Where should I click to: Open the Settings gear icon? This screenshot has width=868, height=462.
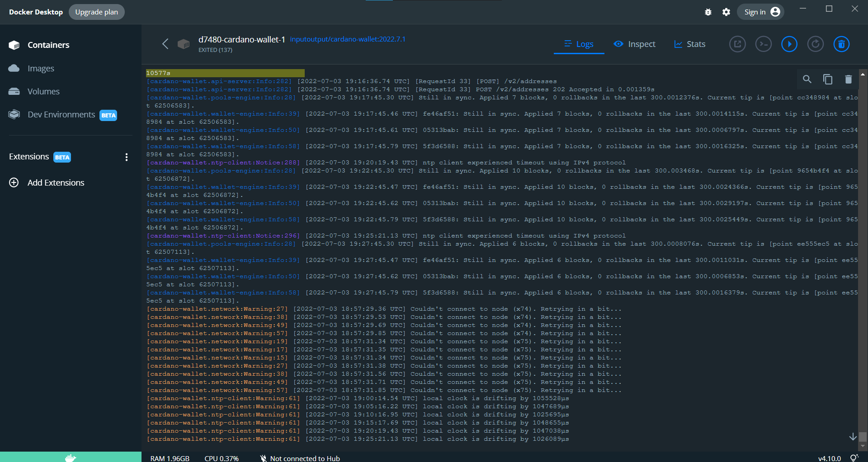click(726, 12)
